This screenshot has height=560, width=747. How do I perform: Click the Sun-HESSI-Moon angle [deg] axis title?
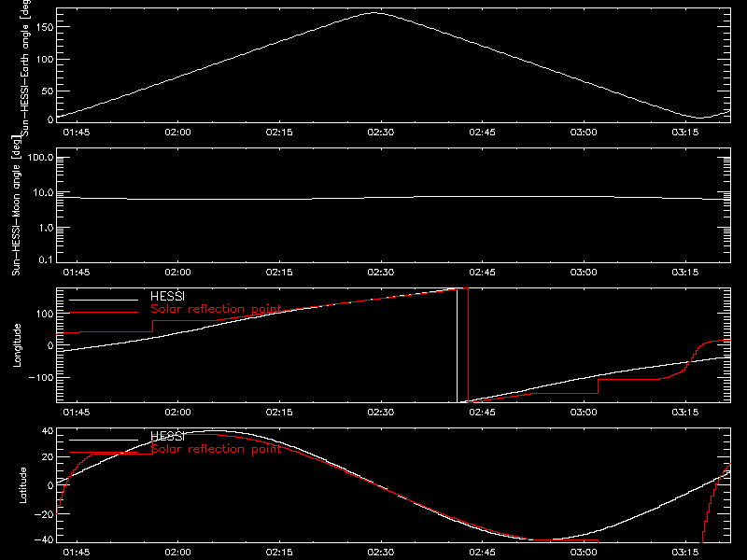pyautogui.click(x=16, y=205)
